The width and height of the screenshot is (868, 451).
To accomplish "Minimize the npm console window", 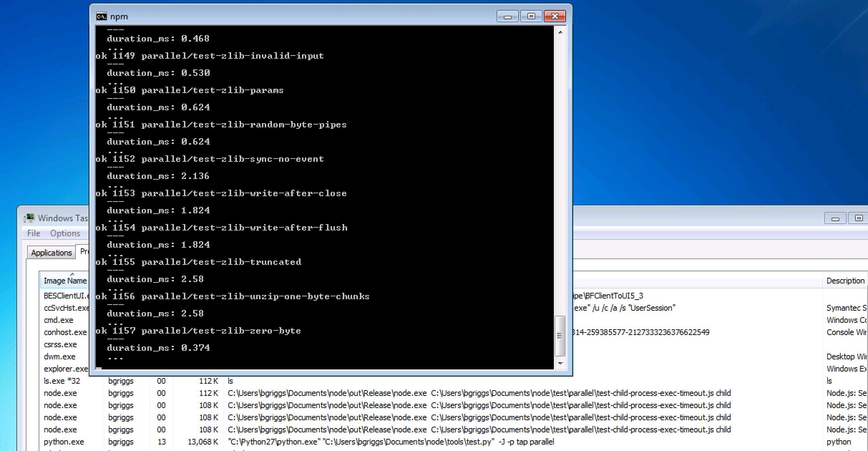I will click(507, 16).
